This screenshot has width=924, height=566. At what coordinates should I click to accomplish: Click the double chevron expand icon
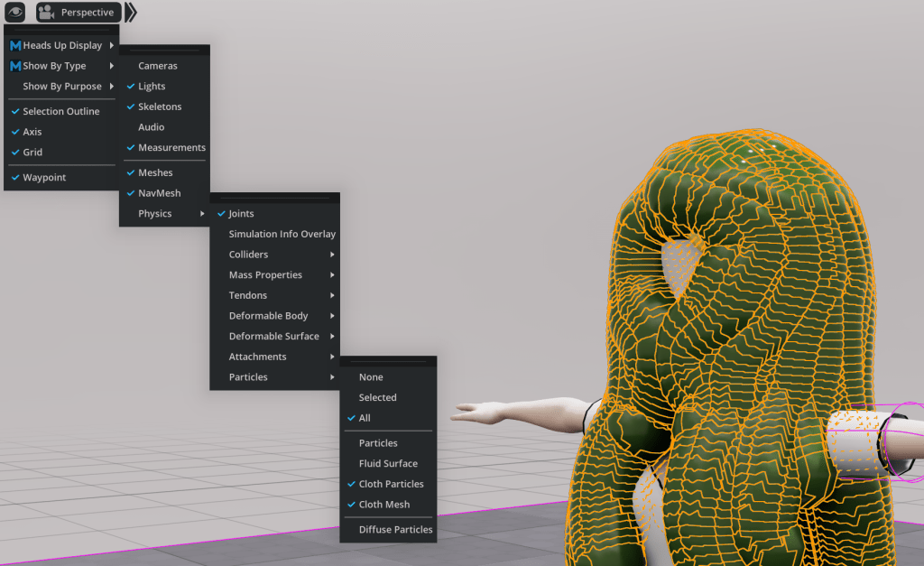click(132, 13)
